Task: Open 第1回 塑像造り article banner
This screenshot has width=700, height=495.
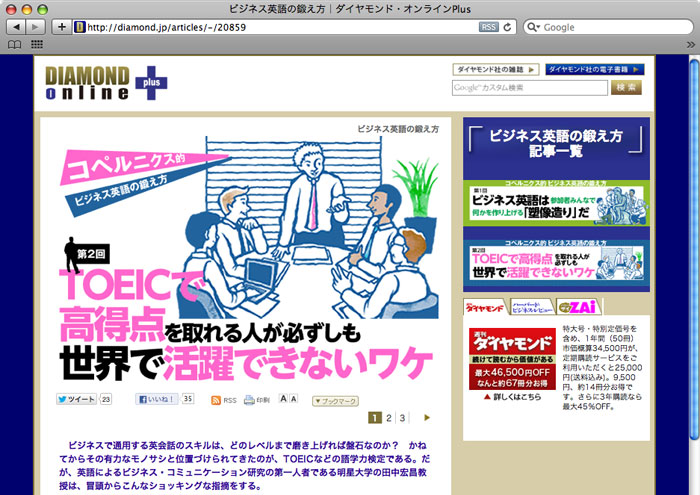Action: pos(556,203)
